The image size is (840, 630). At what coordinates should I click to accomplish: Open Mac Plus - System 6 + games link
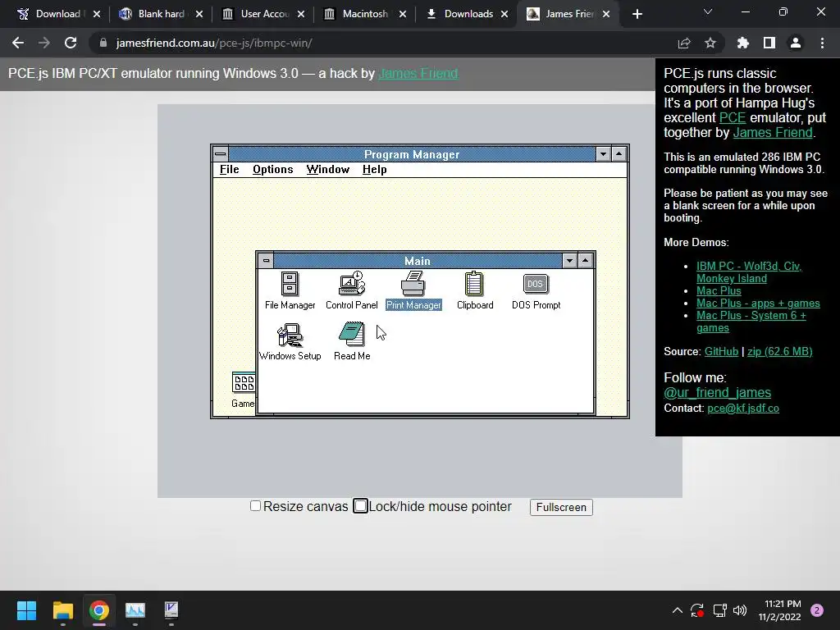(751, 322)
